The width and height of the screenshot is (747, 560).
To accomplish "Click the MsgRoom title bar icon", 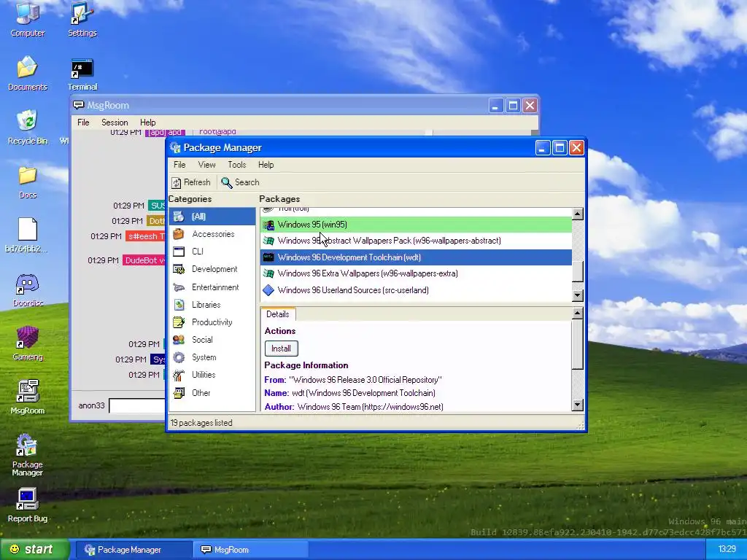I will click(x=78, y=105).
